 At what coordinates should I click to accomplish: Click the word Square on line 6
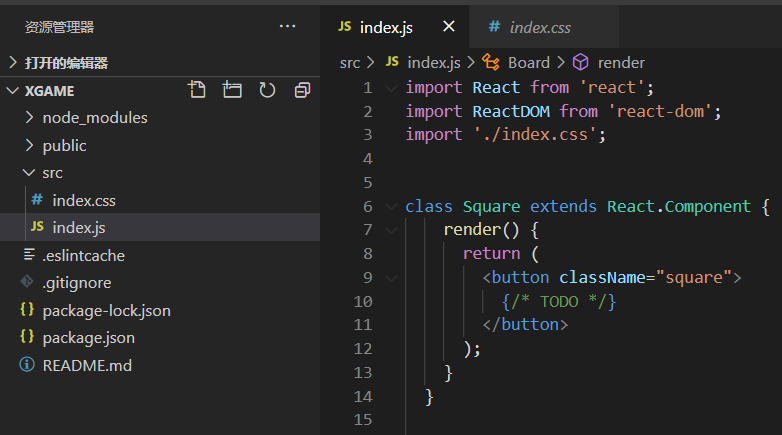click(x=491, y=207)
